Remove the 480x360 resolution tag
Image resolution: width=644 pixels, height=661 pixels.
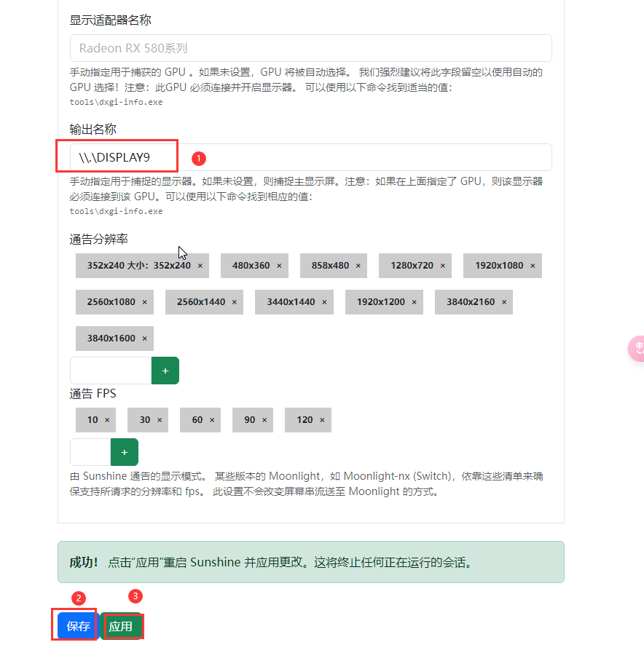pyautogui.click(x=279, y=266)
